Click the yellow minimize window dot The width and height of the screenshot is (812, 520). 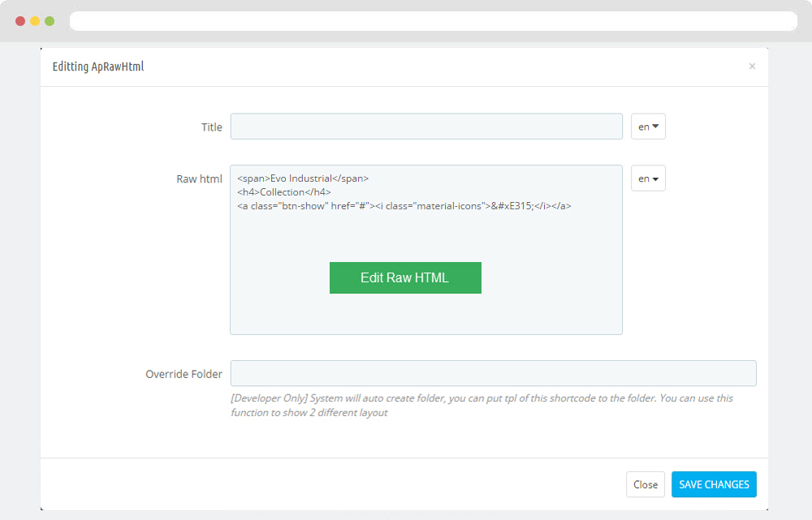35,20
